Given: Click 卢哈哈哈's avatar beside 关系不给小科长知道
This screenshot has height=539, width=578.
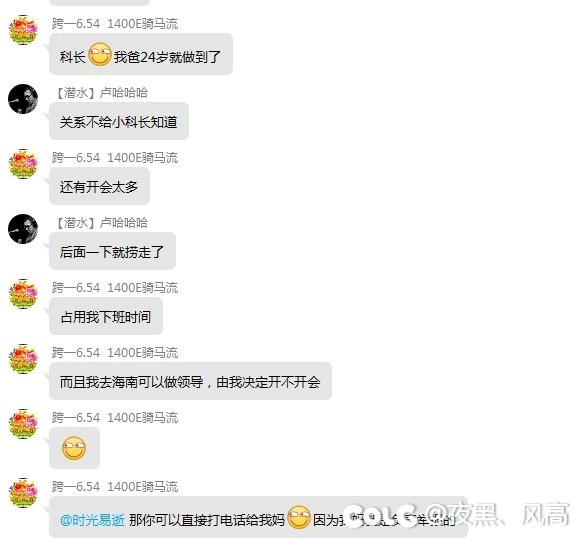Looking at the screenshot, I should [x=23, y=99].
